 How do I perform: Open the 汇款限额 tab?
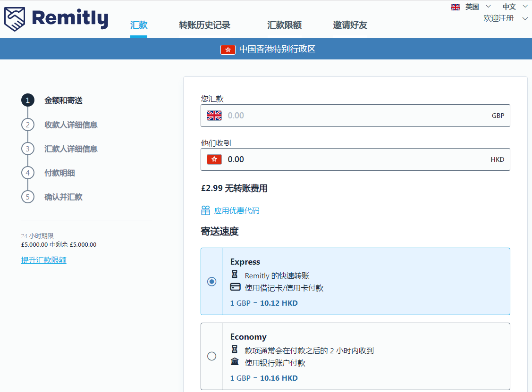tap(284, 25)
